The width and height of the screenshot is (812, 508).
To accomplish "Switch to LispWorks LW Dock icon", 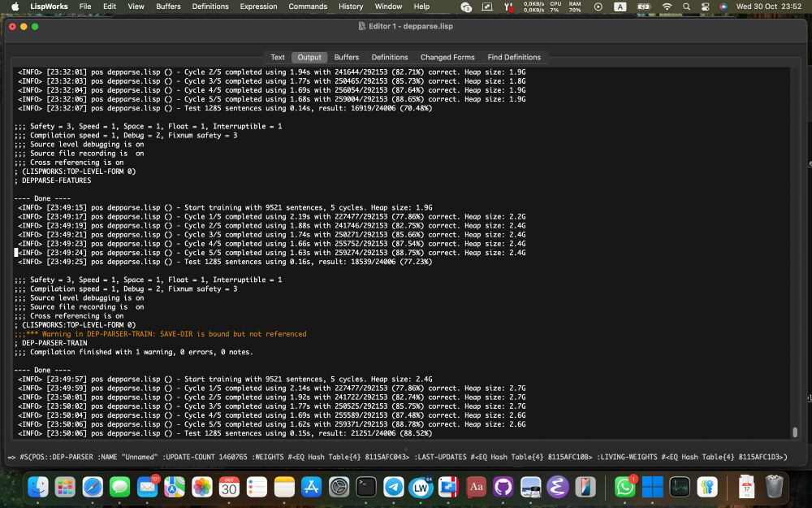I will tap(421, 487).
